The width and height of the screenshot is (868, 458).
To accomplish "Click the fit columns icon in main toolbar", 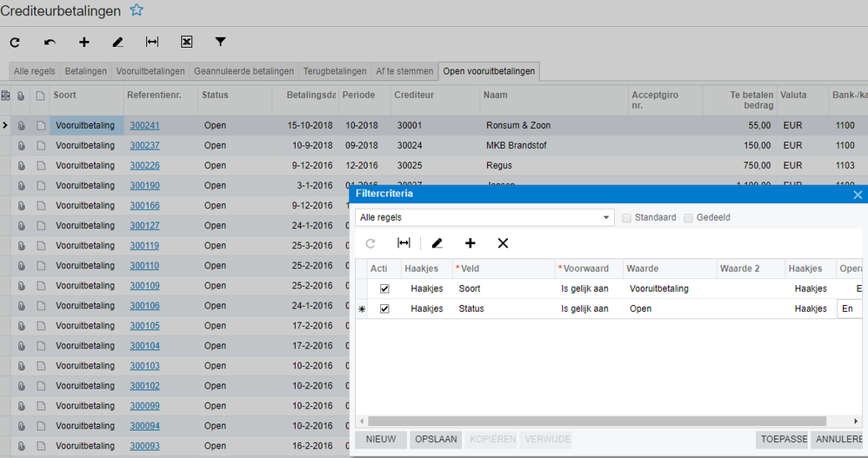I will click(152, 42).
